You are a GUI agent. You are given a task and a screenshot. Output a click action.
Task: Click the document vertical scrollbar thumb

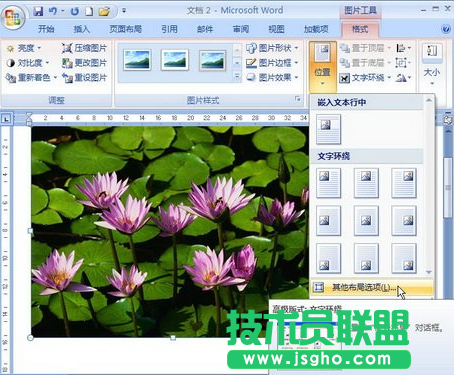[x=449, y=188]
